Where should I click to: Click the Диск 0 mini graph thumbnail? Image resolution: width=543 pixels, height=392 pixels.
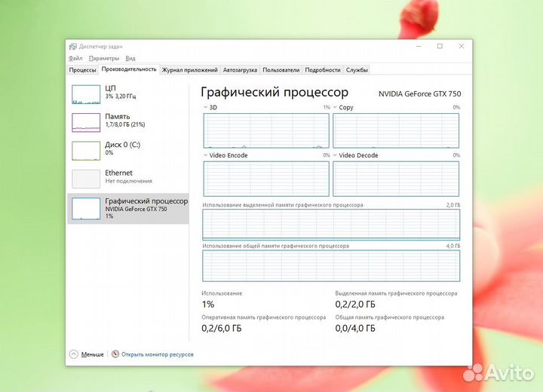tap(86, 151)
